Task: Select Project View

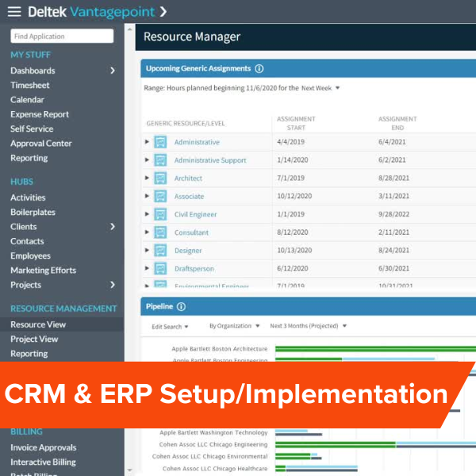Action: (x=34, y=339)
